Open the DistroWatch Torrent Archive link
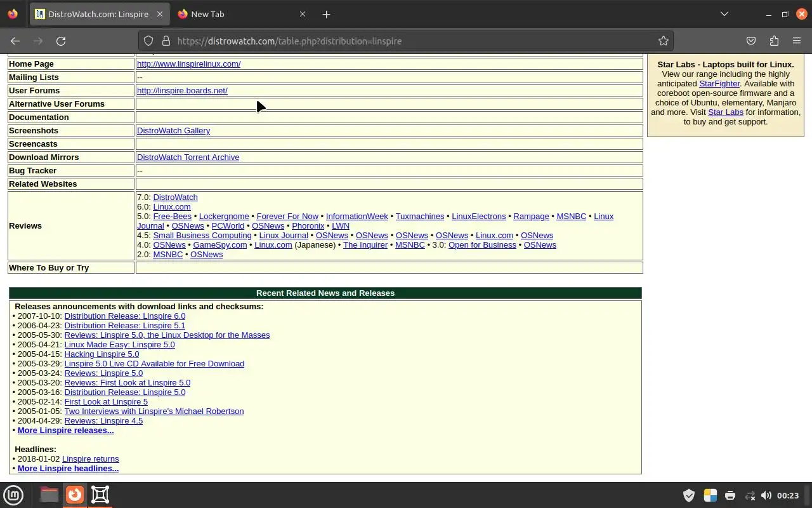The height and width of the screenshot is (508, 812). tap(188, 157)
